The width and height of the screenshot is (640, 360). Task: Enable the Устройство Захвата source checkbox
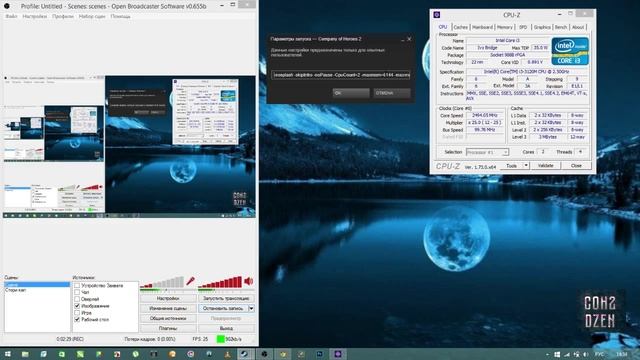pos(77,286)
